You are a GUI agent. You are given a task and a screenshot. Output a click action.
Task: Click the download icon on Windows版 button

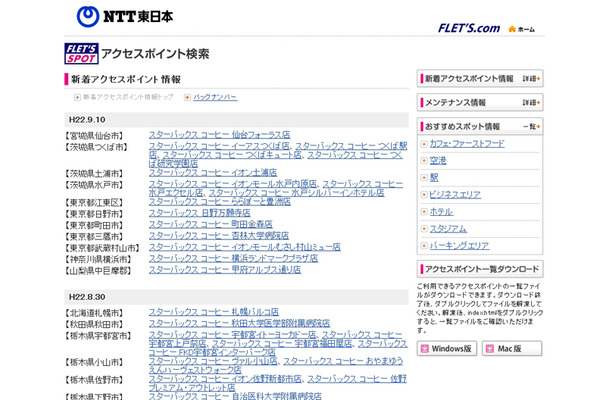click(425, 349)
